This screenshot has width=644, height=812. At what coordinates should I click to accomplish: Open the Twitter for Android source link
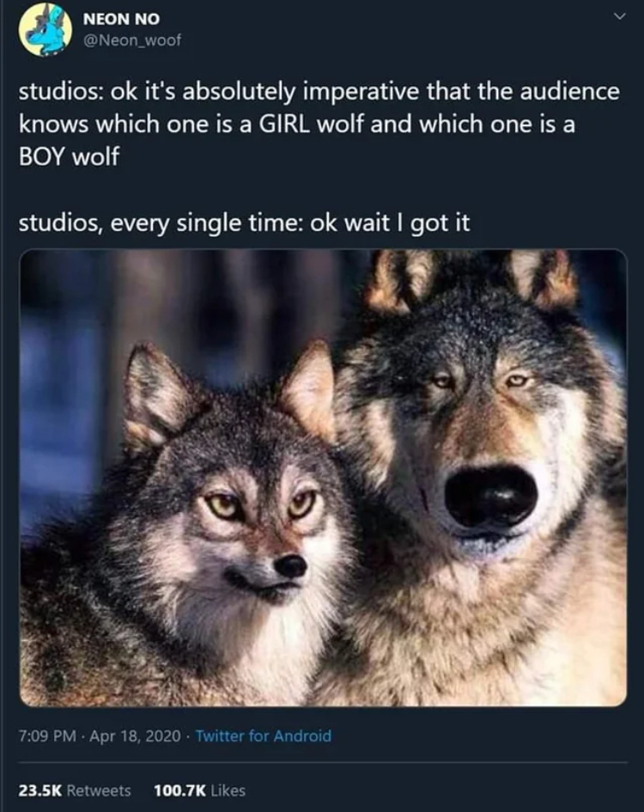264,736
